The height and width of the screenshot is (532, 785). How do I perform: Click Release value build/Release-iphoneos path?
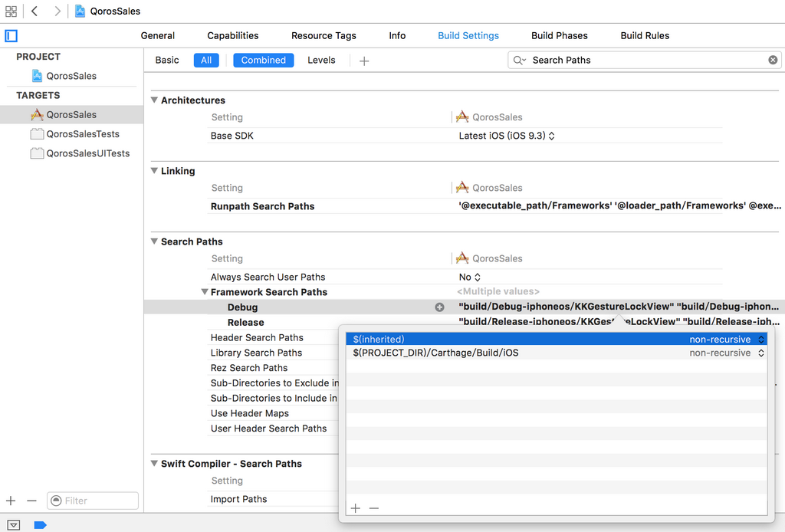[x=619, y=321]
